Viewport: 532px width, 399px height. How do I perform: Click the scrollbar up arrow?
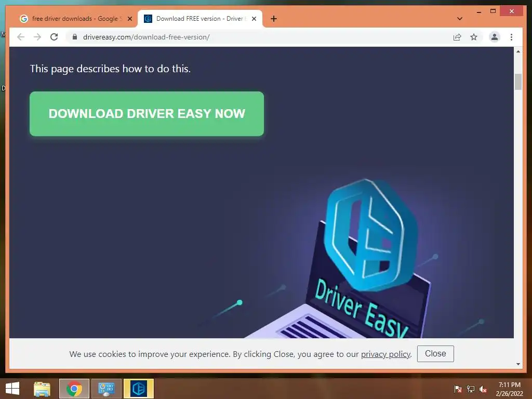(518, 51)
